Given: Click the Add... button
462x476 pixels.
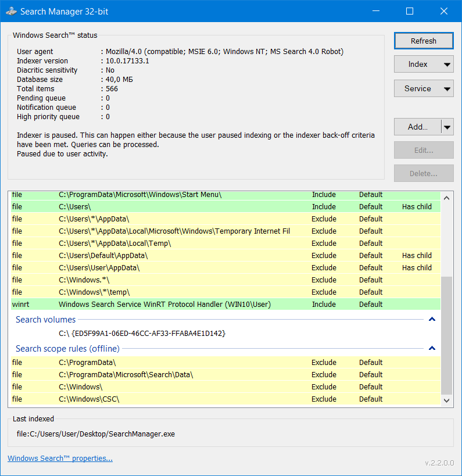Looking at the screenshot, I should point(418,127).
